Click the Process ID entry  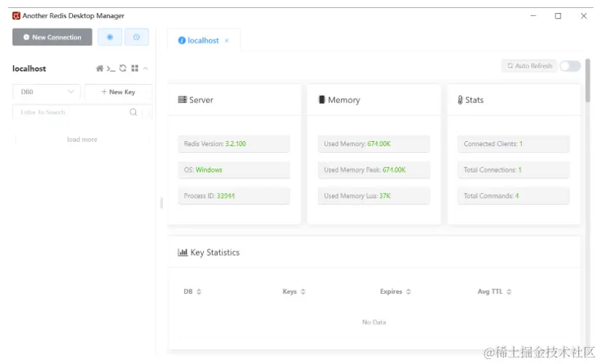[x=234, y=196]
